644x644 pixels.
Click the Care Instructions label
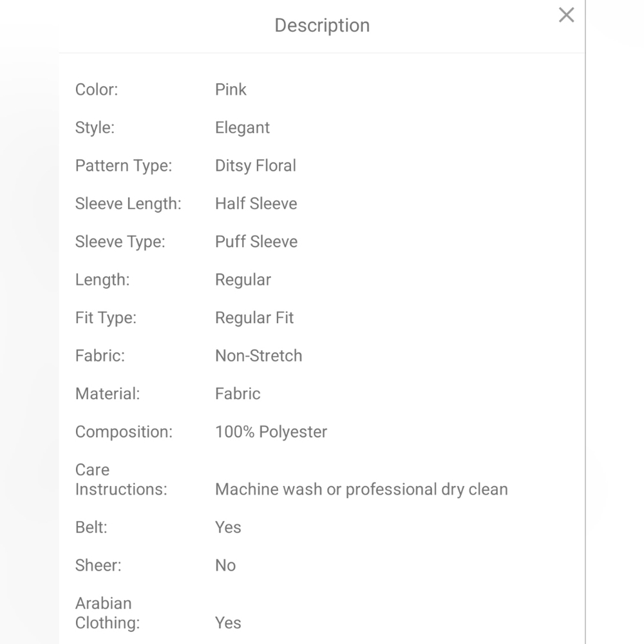(121, 480)
